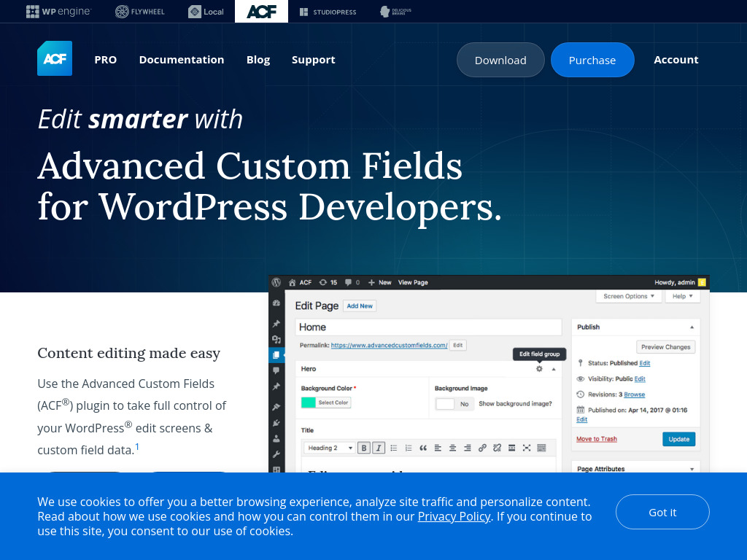
Task: Expand the Screen Options dropdown
Action: pyautogui.click(x=628, y=296)
